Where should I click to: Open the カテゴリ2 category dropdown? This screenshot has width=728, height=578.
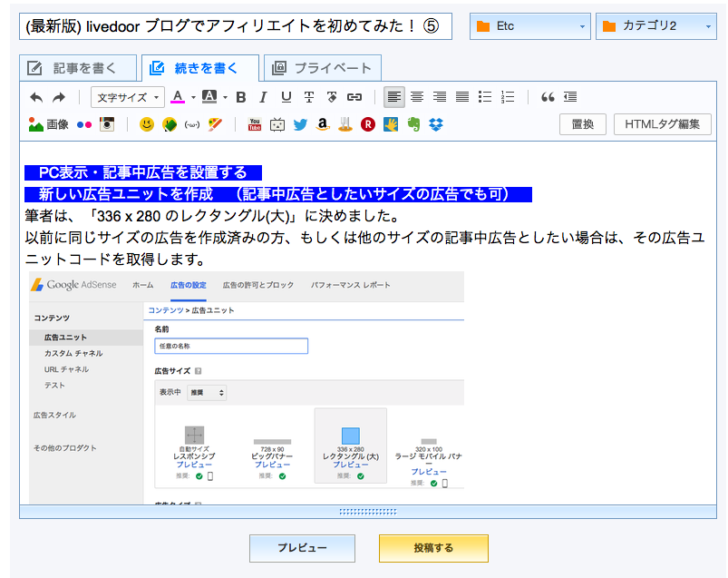[656, 26]
